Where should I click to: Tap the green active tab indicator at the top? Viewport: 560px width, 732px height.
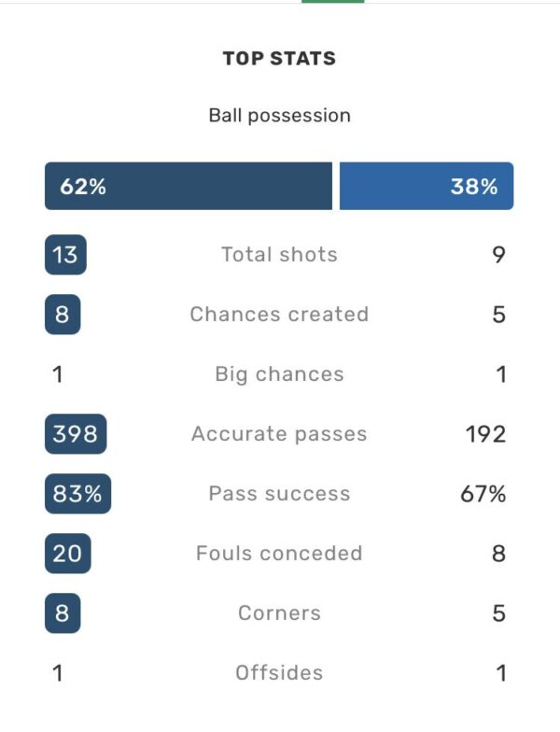click(x=332, y=2)
